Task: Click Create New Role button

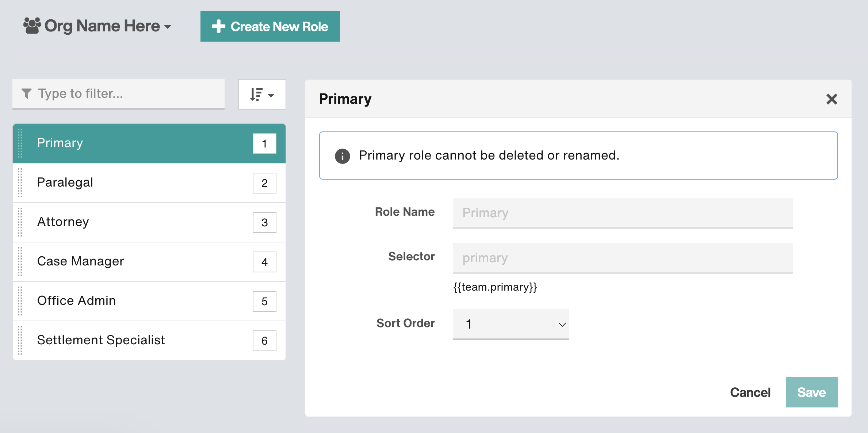Action: click(x=270, y=26)
